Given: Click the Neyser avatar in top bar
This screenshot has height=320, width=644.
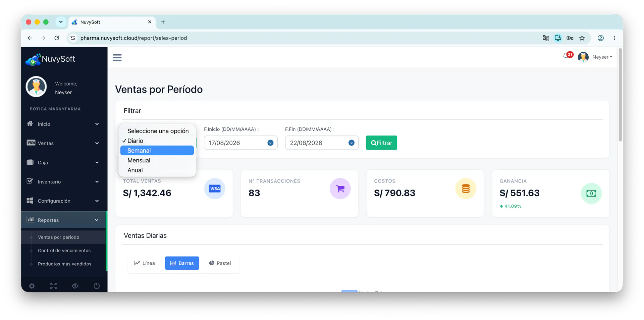Looking at the screenshot, I should (583, 57).
